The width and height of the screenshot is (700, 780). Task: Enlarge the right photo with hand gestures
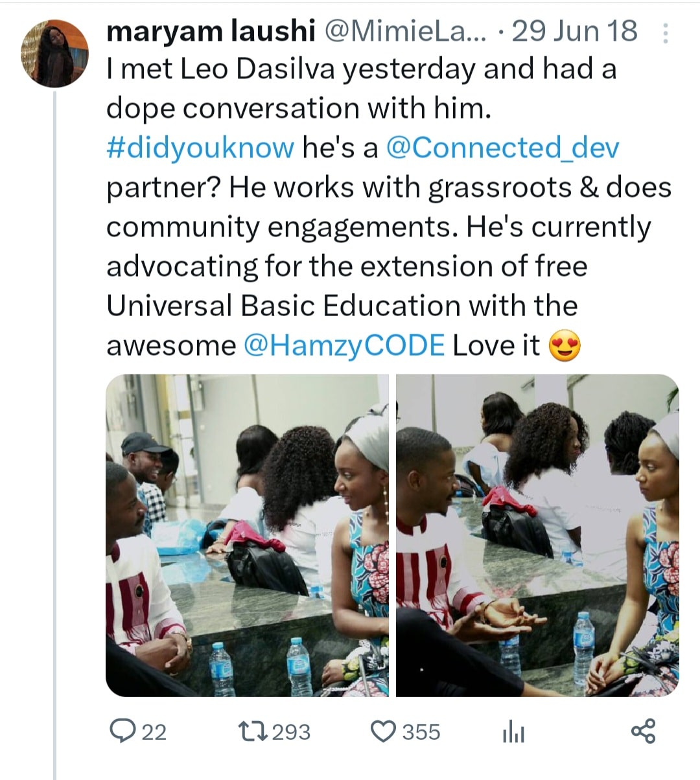[537, 535]
